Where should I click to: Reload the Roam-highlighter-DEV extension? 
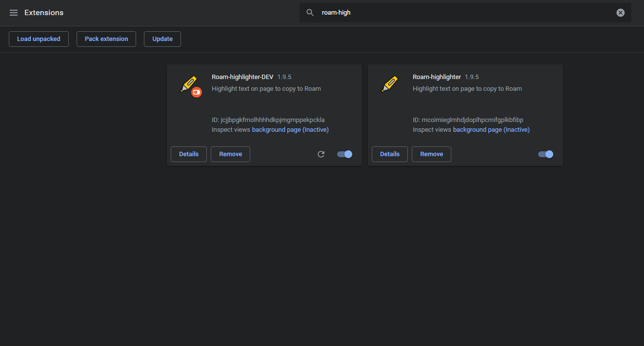point(321,154)
